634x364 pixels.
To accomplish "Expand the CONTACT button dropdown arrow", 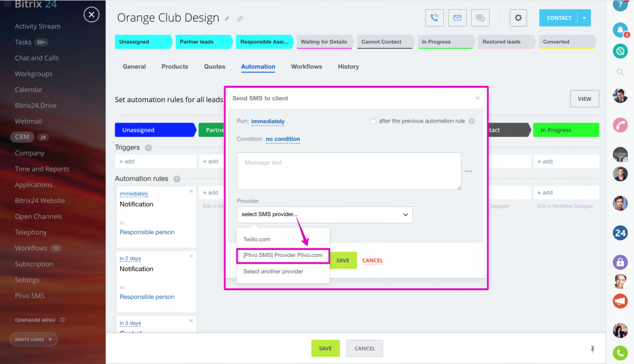I will [x=584, y=18].
